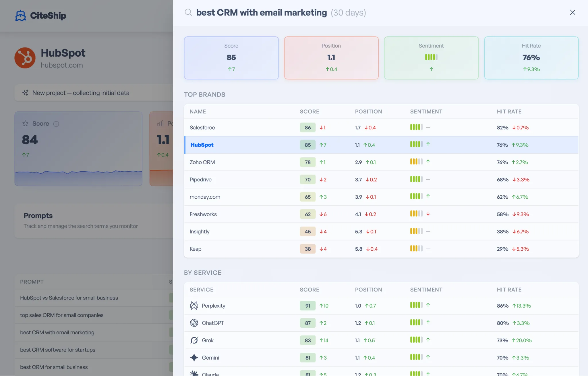The width and height of the screenshot is (588, 376).
Task: Click monday.com position value 3.9
Action: (358, 197)
